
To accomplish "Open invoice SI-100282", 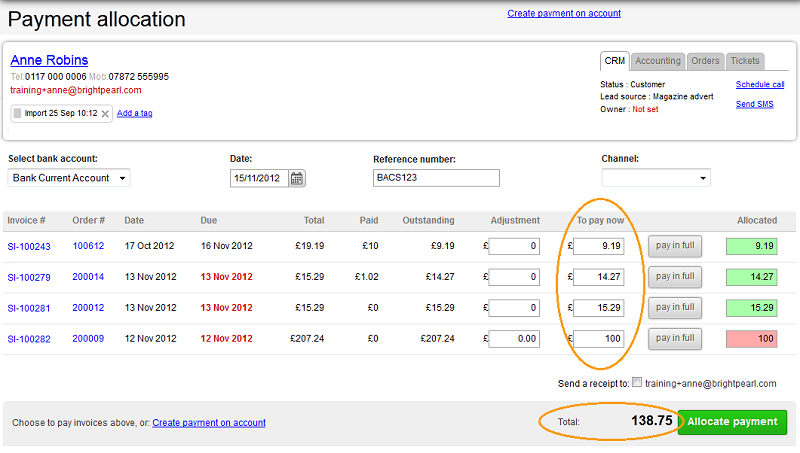I will 29,339.
